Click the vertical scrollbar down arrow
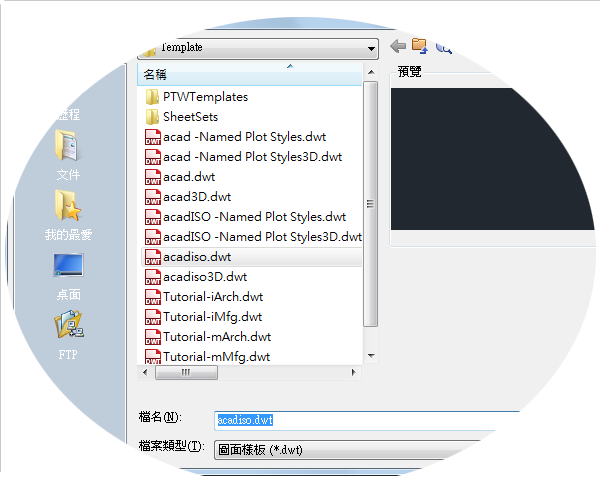This screenshot has width=613, height=500. (x=371, y=356)
